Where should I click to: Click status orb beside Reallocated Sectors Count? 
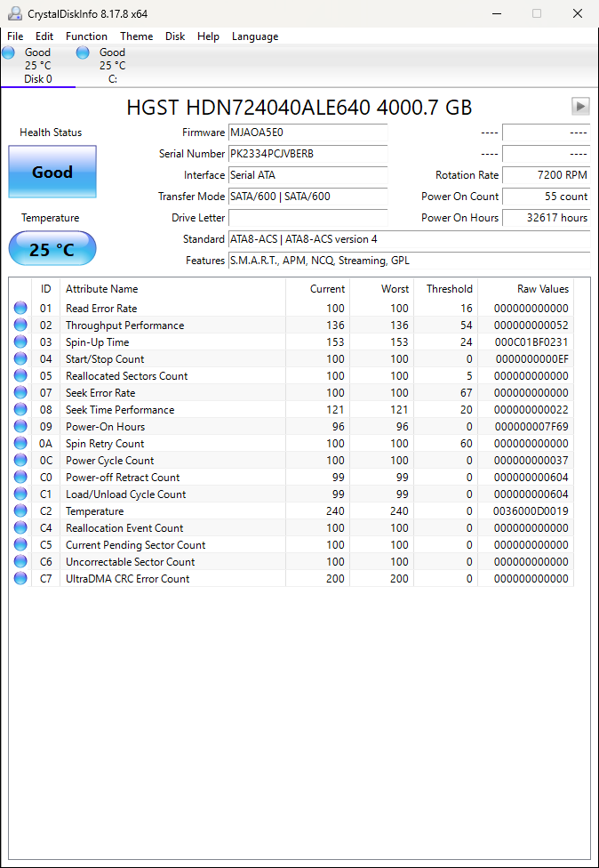pyautogui.click(x=20, y=376)
